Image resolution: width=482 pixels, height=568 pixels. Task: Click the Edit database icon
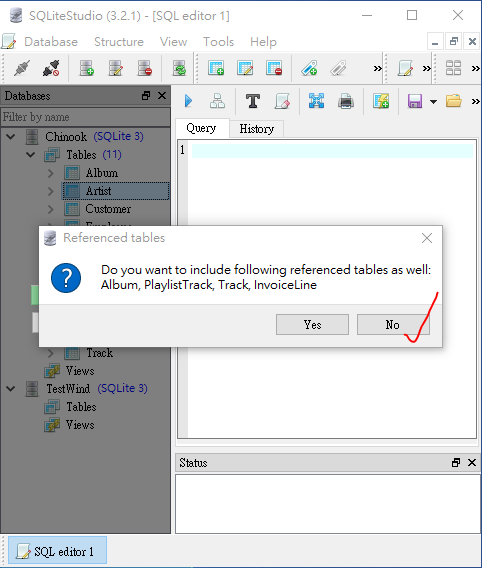(x=116, y=68)
